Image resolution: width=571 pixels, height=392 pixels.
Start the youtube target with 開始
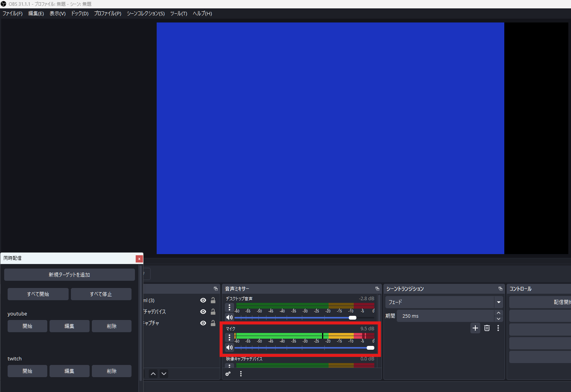(x=27, y=326)
